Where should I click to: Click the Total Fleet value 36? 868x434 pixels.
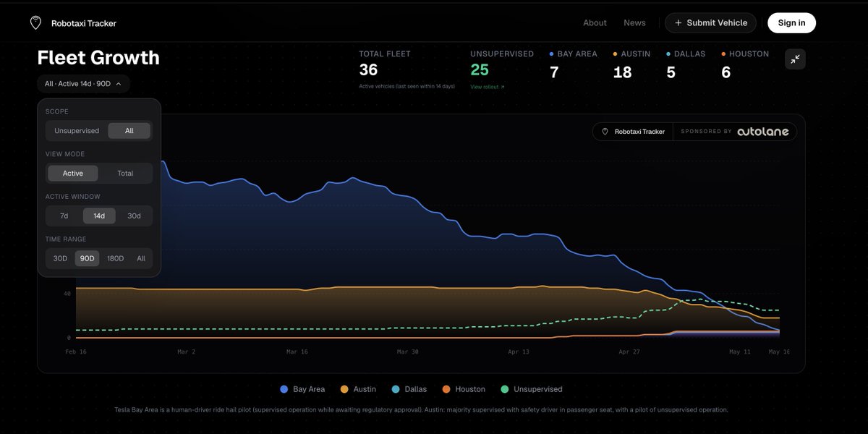pyautogui.click(x=368, y=70)
